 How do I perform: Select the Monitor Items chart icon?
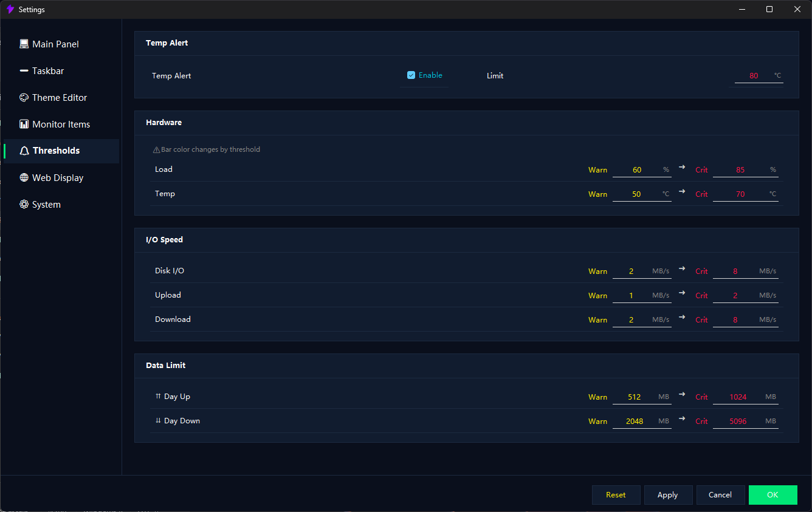click(x=24, y=124)
